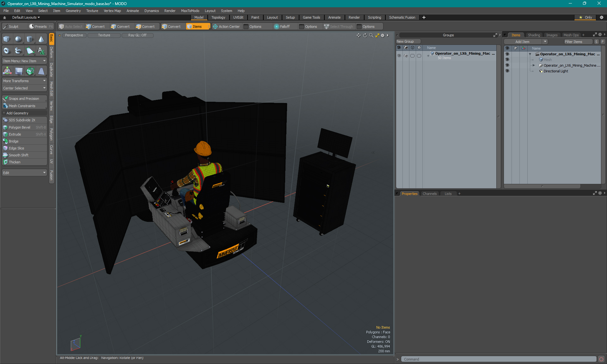Click the red record button beside Command
The image size is (607, 364).
tap(601, 359)
